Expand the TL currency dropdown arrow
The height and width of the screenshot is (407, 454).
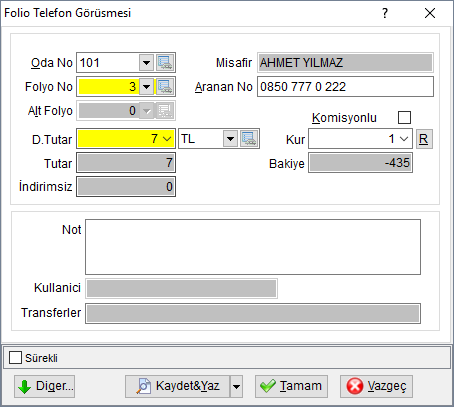pyautogui.click(x=230, y=138)
